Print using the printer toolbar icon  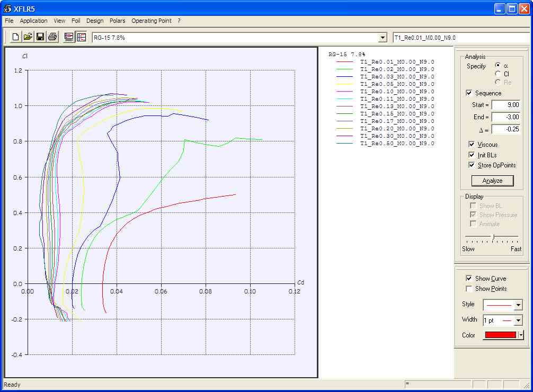(x=52, y=37)
